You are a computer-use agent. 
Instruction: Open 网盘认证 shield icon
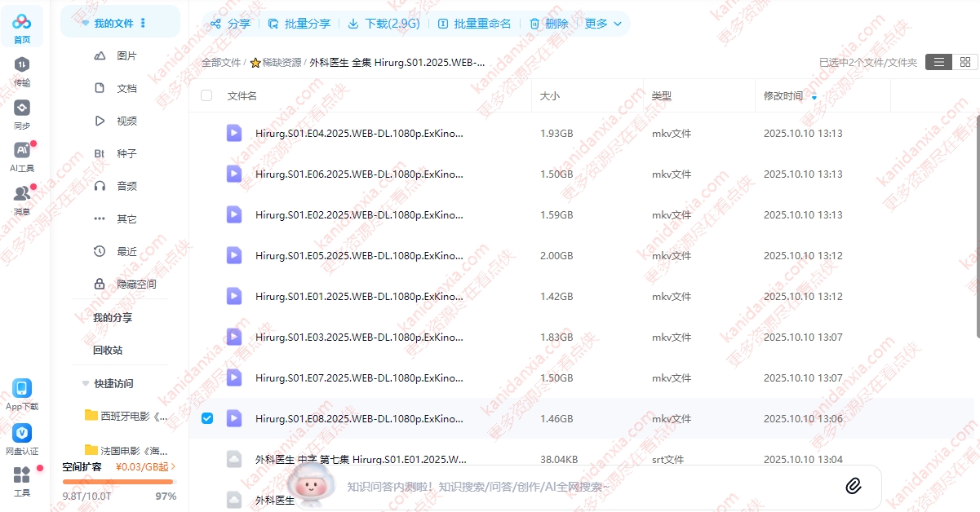click(22, 433)
